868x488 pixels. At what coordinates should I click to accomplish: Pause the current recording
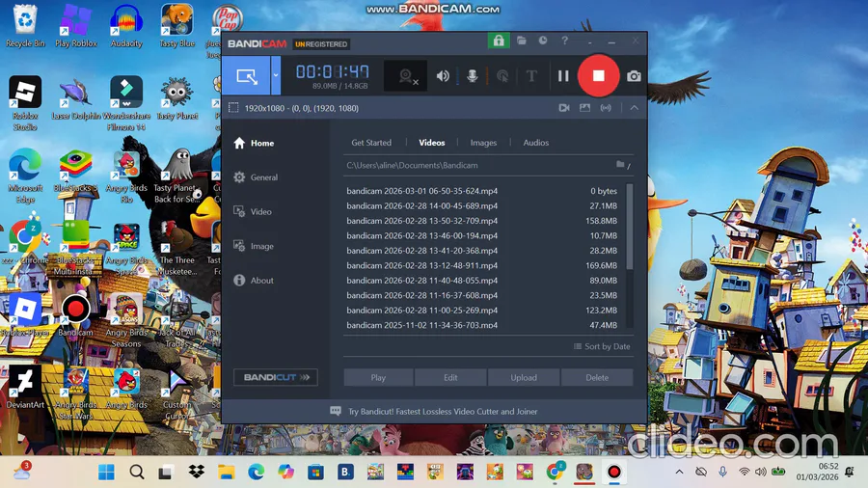pyautogui.click(x=563, y=76)
